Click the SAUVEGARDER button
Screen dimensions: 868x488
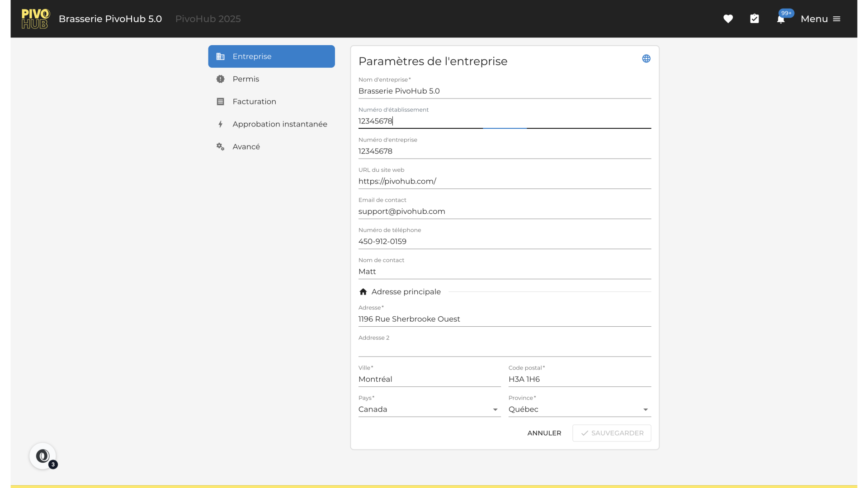coord(611,433)
